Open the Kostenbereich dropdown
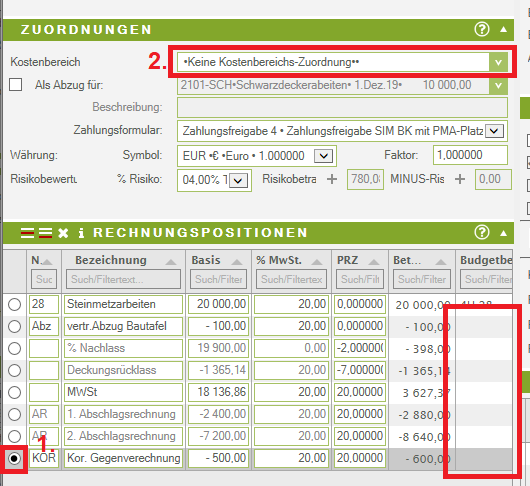The height and width of the screenshot is (486, 530). coord(498,62)
